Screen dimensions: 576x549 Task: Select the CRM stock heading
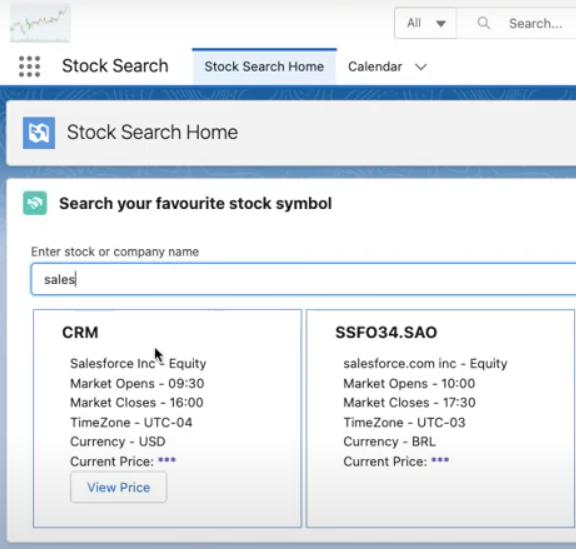(x=80, y=333)
